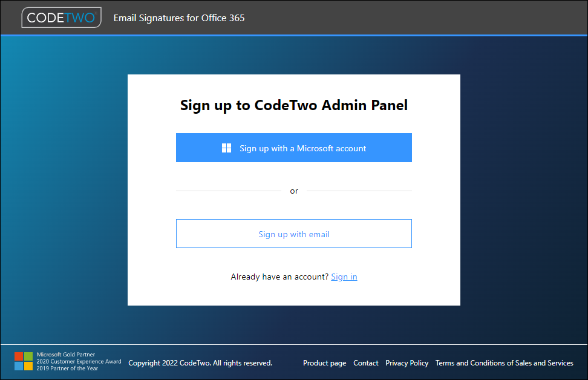Choose Sign up with email

(x=293, y=234)
